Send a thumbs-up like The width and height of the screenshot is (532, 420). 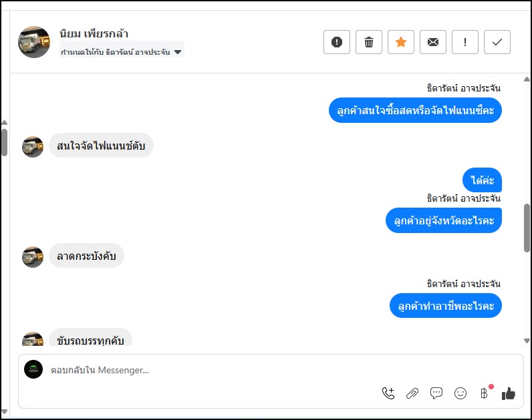pyautogui.click(x=509, y=393)
